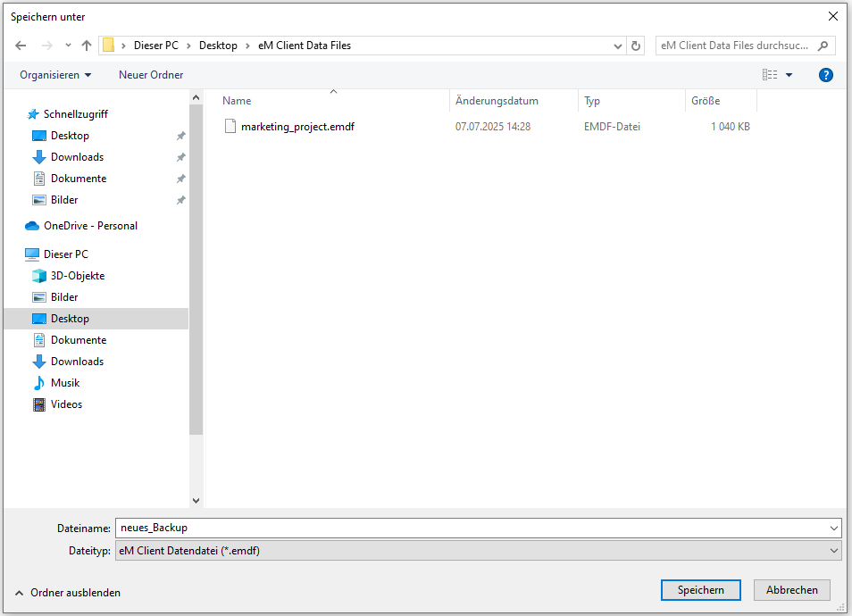Open Downloads under Schnellzugriff
The height and width of the screenshot is (616, 852).
(x=77, y=157)
